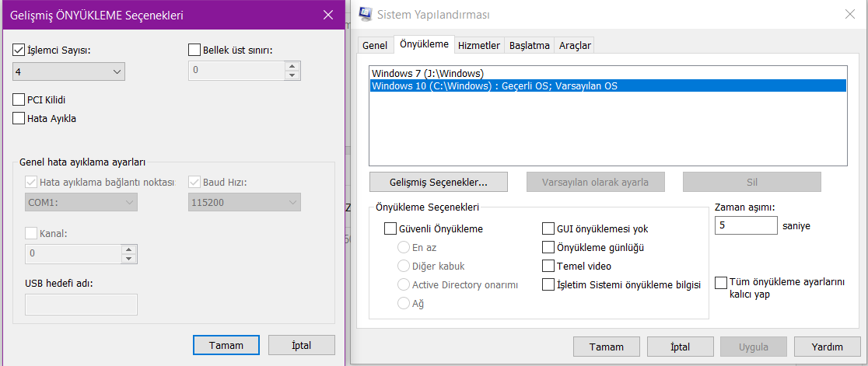Image resolution: width=868 pixels, height=366 pixels.
Task: Enable the Hata Ayıkla checkbox
Action: click(x=19, y=119)
